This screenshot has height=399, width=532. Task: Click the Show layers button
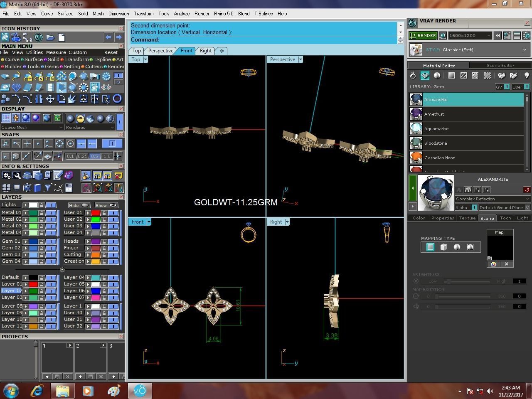click(x=106, y=205)
